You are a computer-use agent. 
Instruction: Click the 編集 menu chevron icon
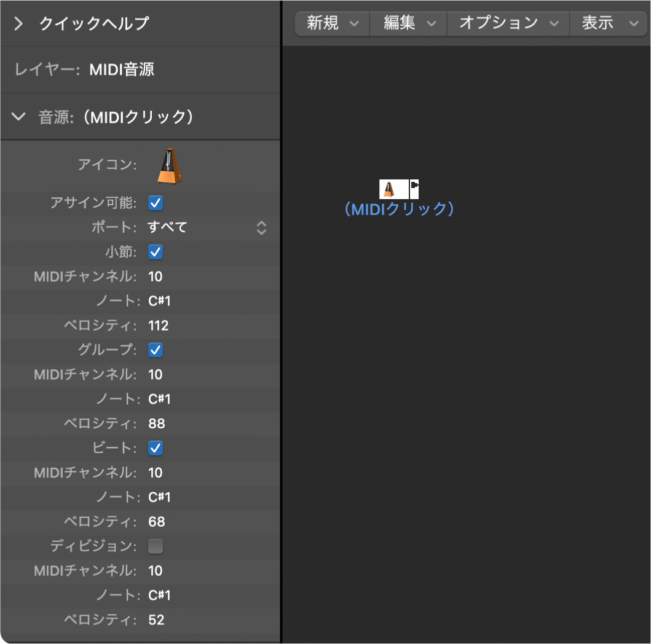(431, 23)
